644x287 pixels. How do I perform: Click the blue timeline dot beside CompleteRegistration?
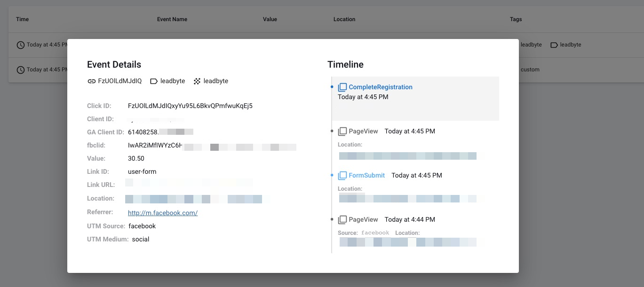point(332,87)
